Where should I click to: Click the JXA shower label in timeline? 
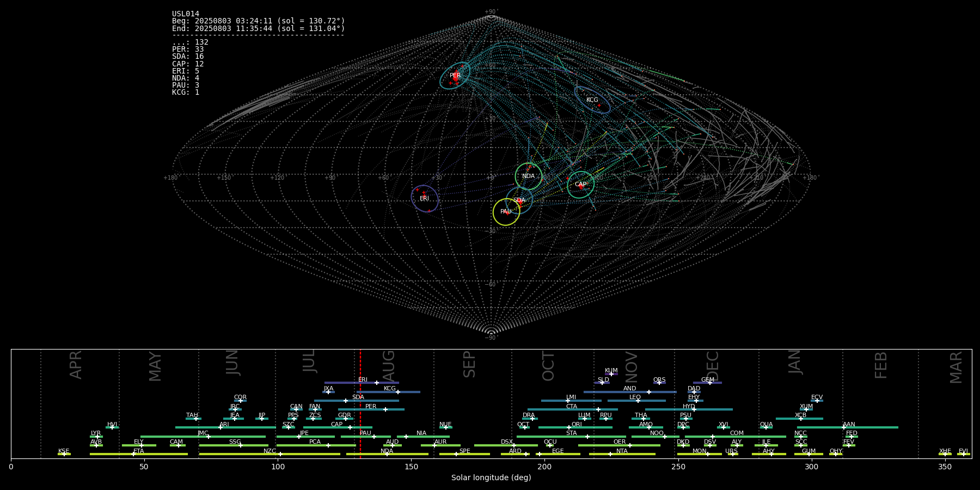(328, 389)
